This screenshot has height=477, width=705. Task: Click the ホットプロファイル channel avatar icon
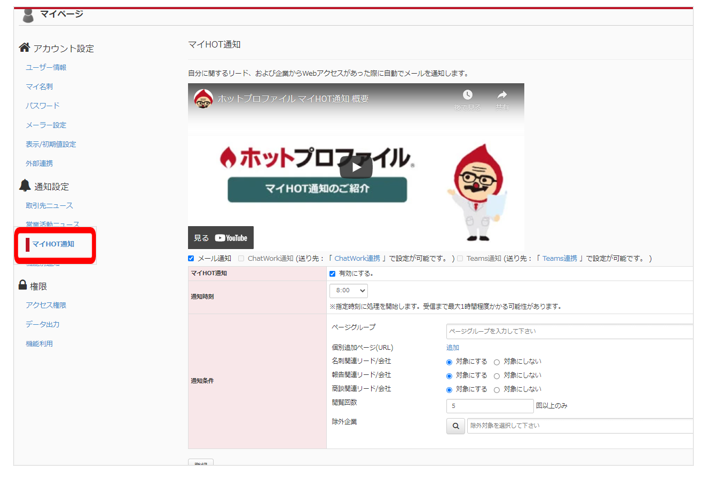pos(203,98)
